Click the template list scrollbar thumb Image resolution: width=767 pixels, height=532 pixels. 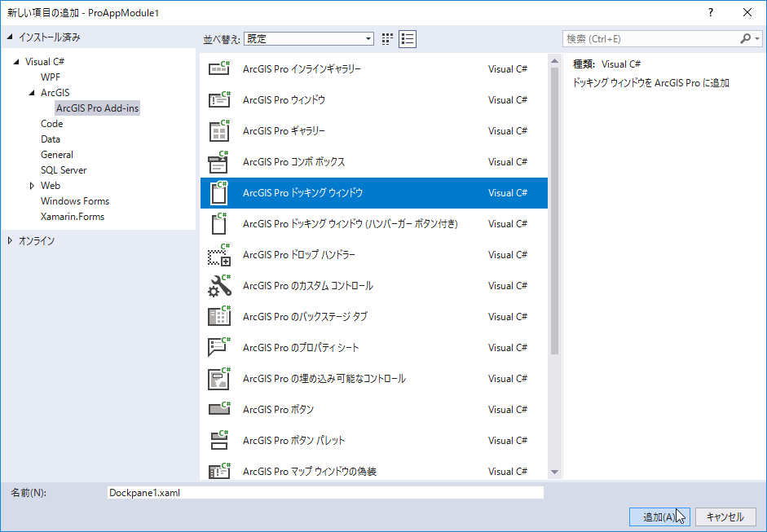(x=554, y=211)
